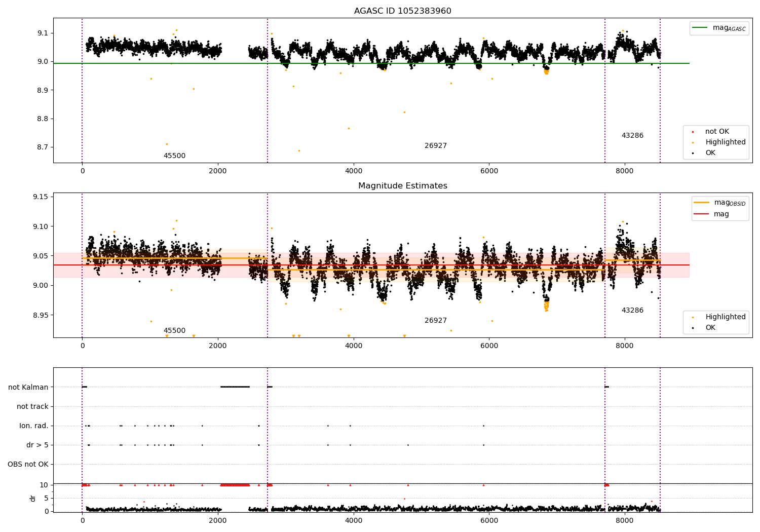Screen dimensions: 760x532
Task: Click 'Highlighted' legend entry in Magnitude Estimates plot
Action: [718, 317]
